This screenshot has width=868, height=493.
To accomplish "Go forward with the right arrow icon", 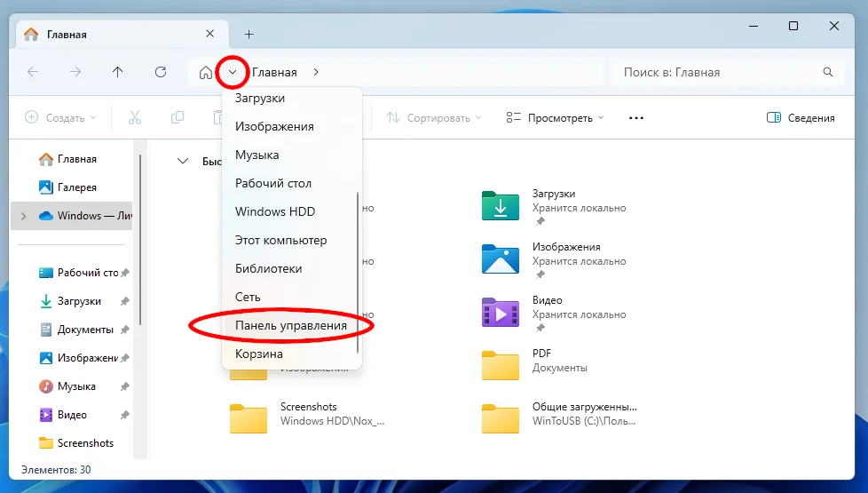I will coord(75,72).
